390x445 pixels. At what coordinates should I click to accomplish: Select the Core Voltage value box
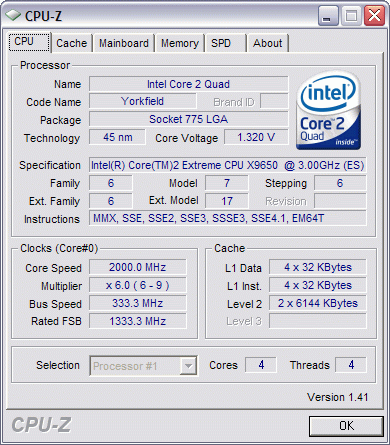coord(256,137)
